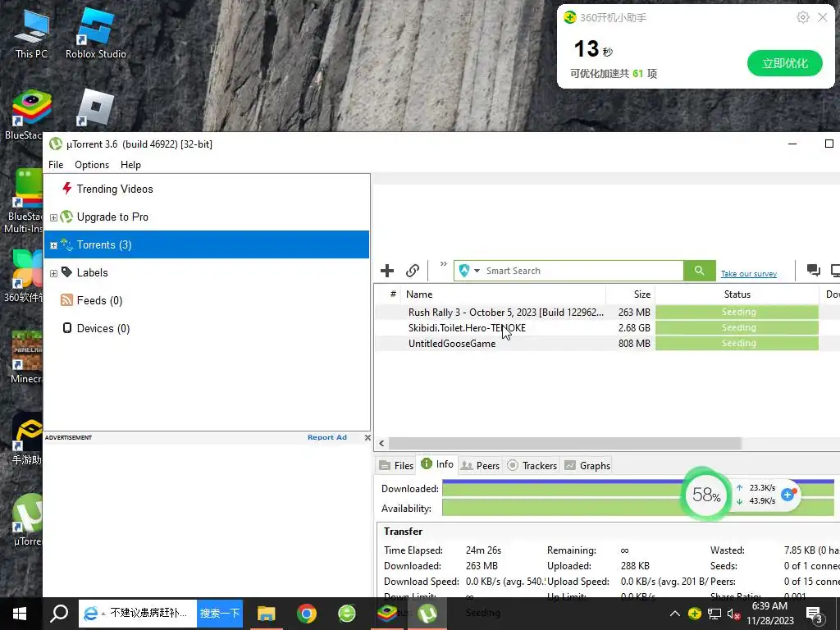
Task: Click the green 立即优化 optimize button
Action: click(x=785, y=63)
